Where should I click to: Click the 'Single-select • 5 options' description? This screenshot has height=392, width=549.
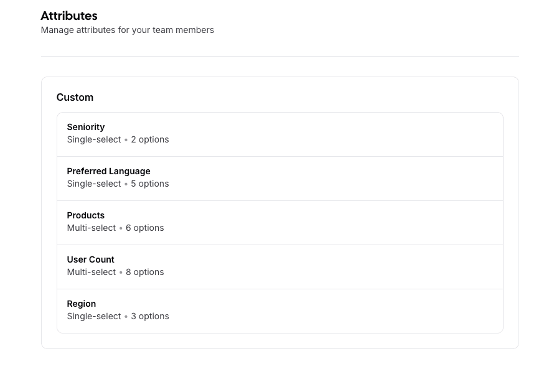click(118, 184)
